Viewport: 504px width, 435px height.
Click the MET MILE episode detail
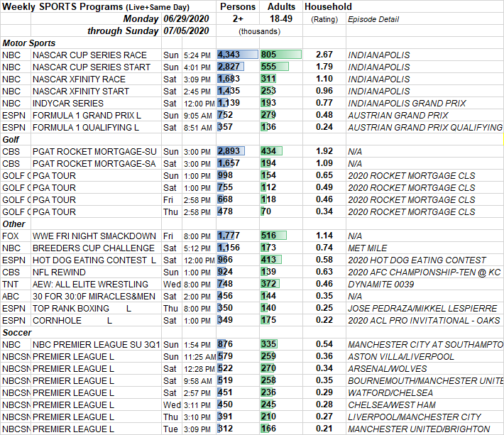tap(368, 248)
